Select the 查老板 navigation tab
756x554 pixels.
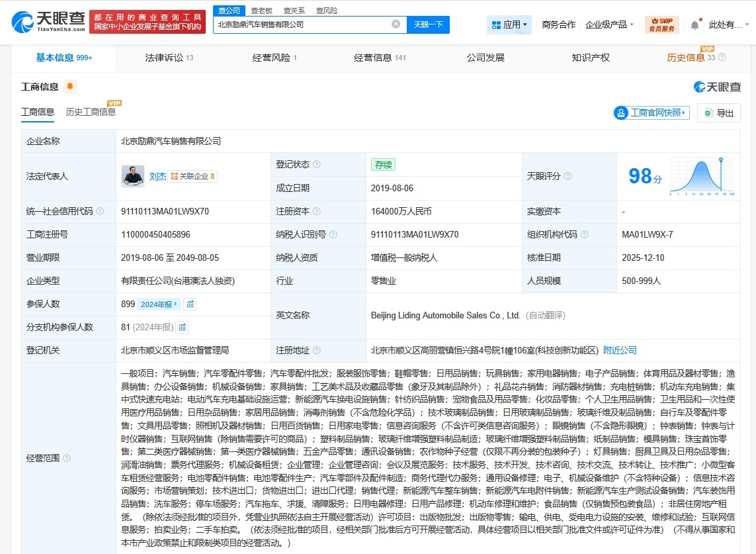261,10
